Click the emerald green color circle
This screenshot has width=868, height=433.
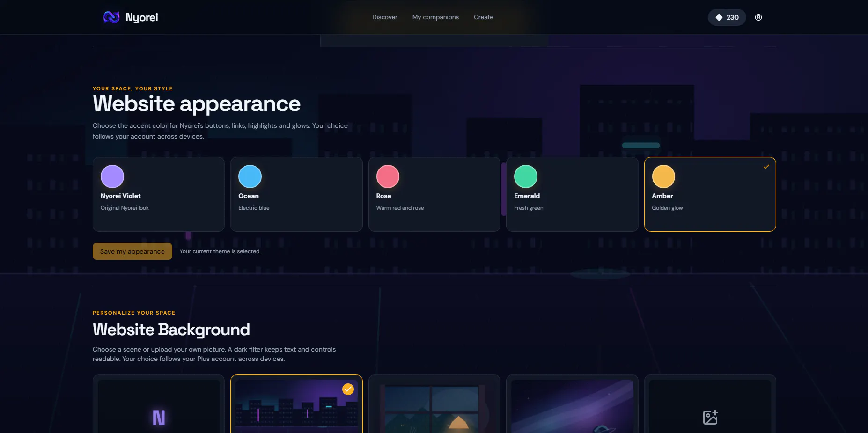pyautogui.click(x=526, y=176)
